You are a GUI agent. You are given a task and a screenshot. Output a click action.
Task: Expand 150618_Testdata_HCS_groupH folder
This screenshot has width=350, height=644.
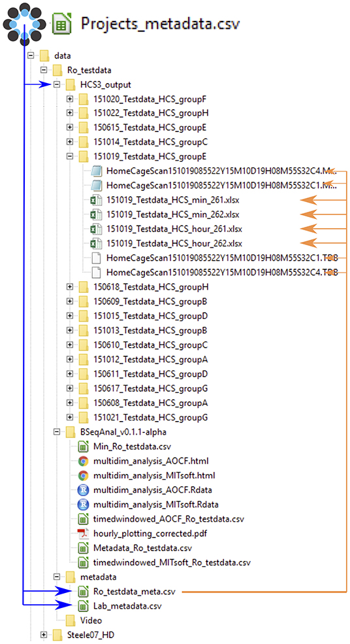(70, 286)
